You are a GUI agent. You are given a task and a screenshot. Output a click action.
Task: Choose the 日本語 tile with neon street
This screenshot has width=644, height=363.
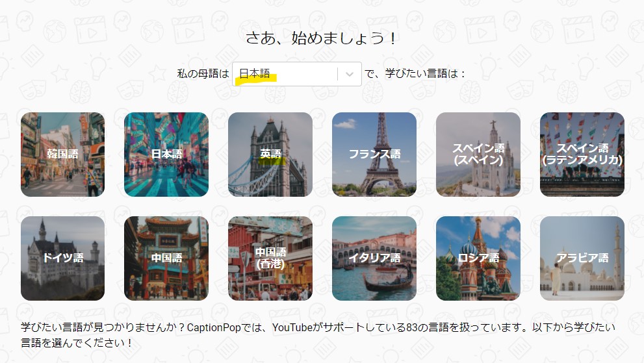[166, 155]
